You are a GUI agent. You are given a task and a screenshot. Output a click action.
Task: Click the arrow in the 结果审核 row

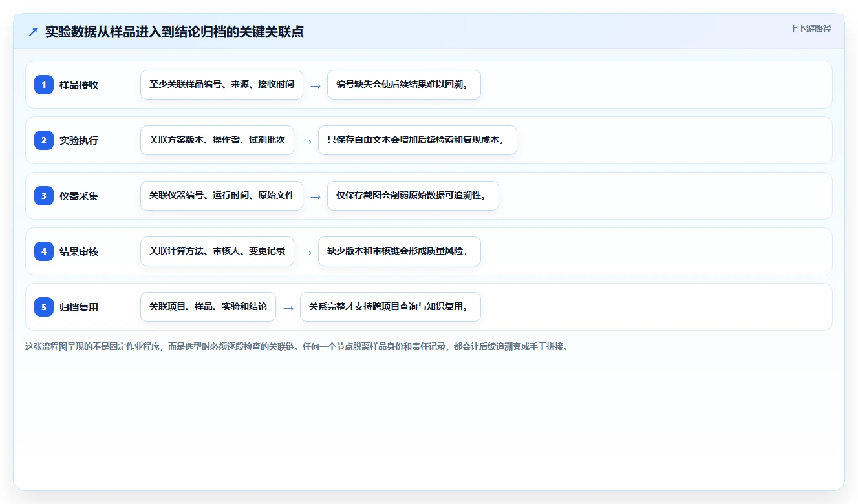pos(306,252)
